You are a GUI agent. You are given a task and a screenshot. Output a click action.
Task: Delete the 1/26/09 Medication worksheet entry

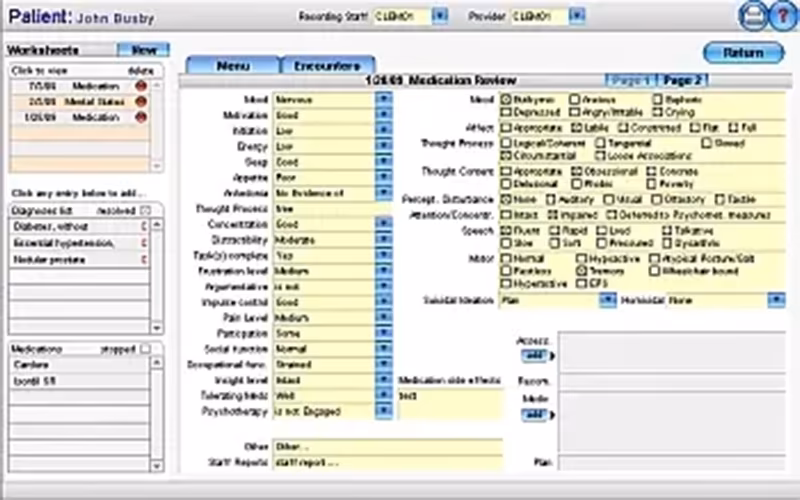[141, 117]
